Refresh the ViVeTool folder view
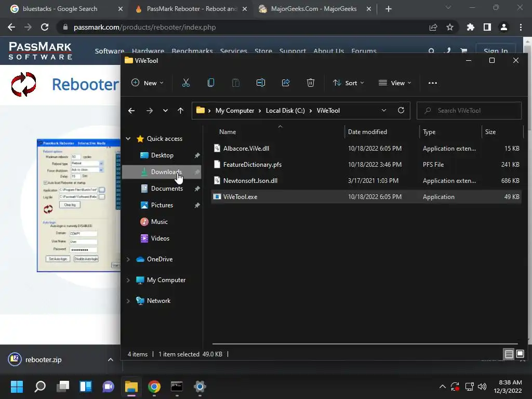This screenshot has height=399, width=532. [x=401, y=111]
